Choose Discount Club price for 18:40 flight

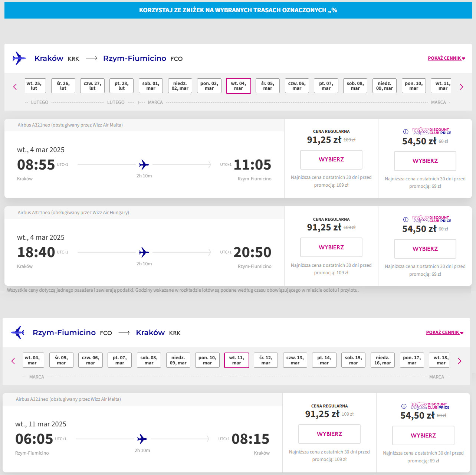point(425,249)
